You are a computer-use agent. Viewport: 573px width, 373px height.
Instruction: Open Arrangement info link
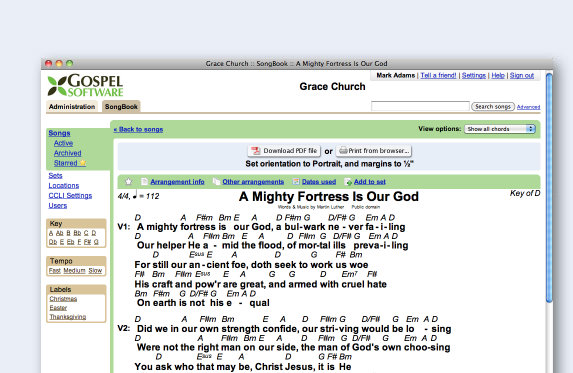pos(177,182)
